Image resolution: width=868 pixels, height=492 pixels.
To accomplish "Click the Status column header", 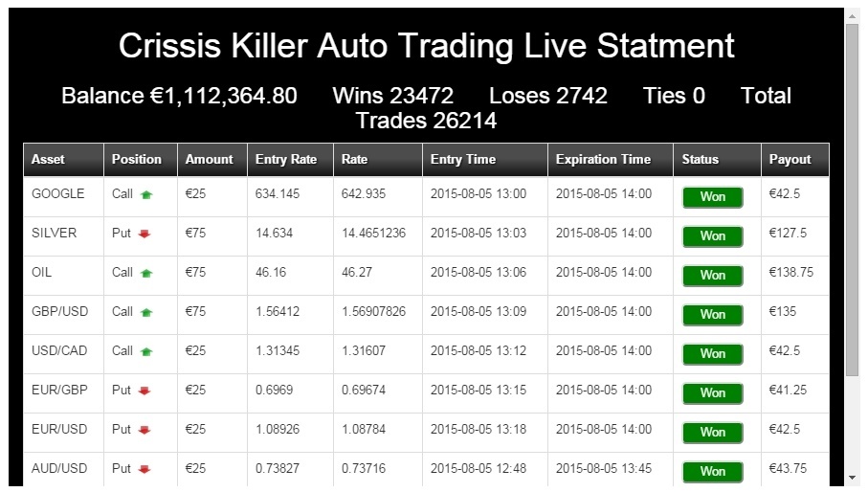I will pyautogui.click(x=701, y=160).
